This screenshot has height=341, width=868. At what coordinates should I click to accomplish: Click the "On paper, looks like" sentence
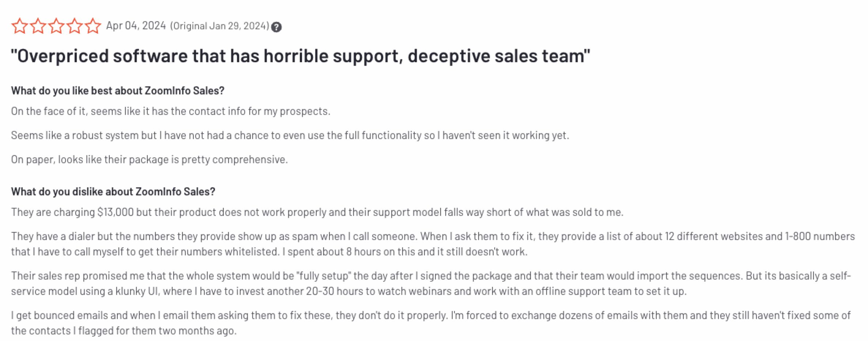[149, 159]
